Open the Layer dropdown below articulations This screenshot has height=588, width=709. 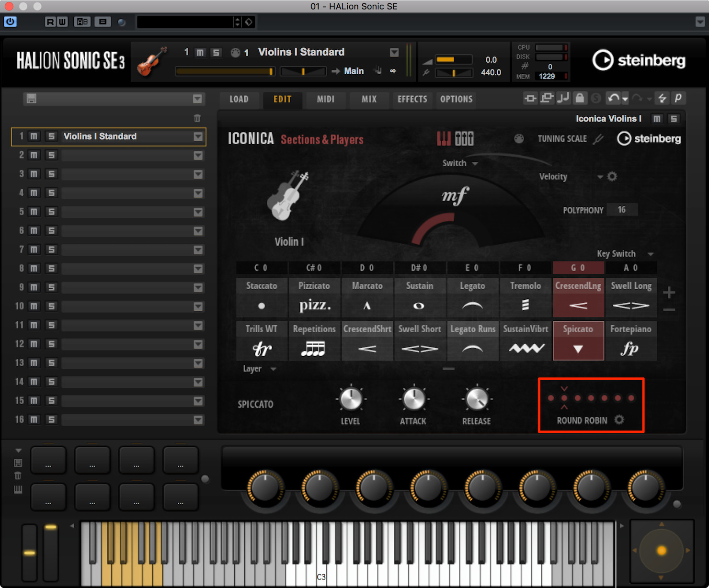tap(259, 369)
